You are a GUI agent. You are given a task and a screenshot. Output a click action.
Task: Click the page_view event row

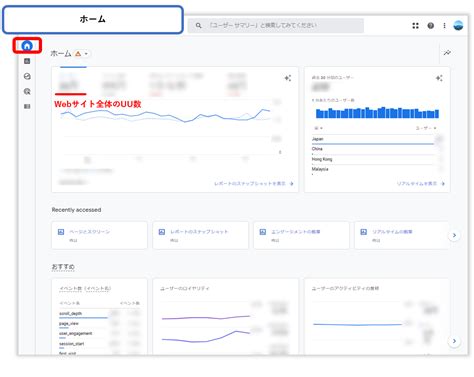point(100,324)
